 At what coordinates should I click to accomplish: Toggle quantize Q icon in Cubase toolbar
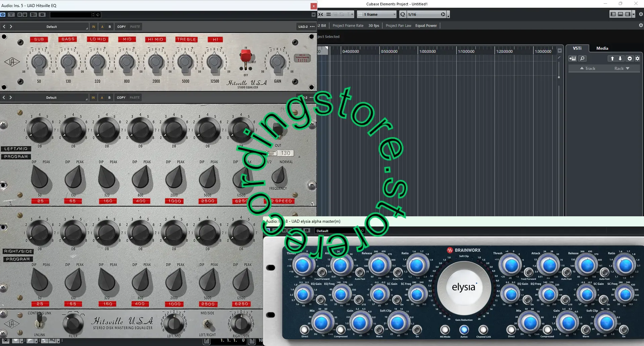tap(403, 14)
